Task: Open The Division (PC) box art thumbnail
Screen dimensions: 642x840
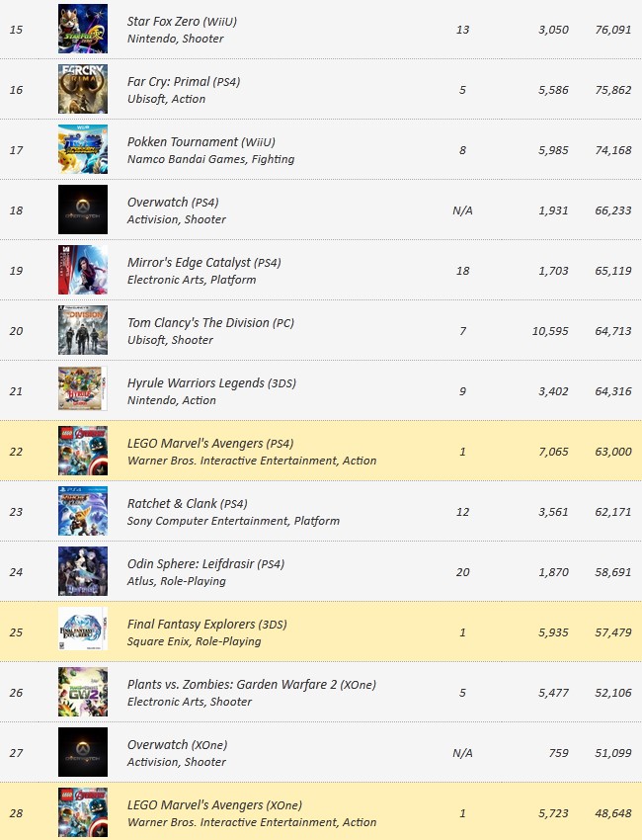Action: pos(83,330)
